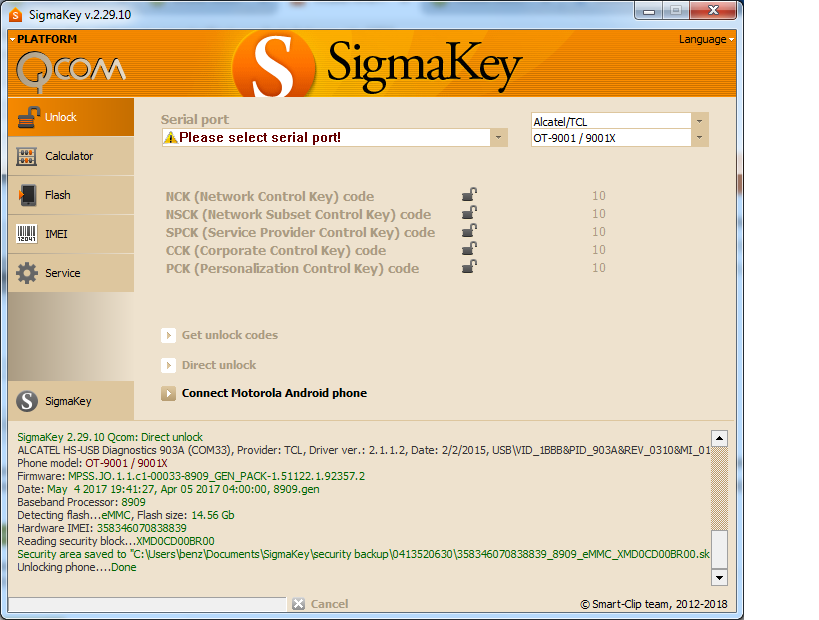Screen dimensions: 819x620
Task: Click the log panel scrollbar thumb
Action: pyautogui.click(x=719, y=549)
